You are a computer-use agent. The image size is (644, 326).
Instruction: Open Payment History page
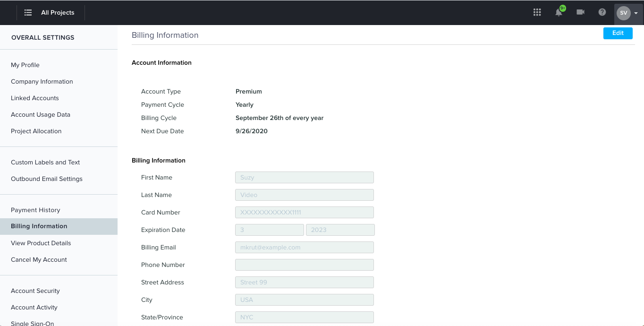[35, 210]
